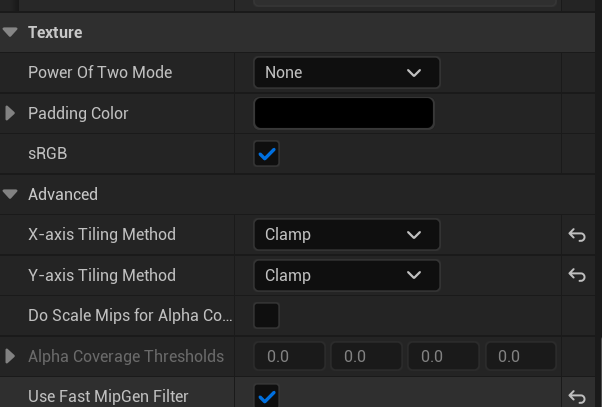Open Y-axis Tiling Method Clamp dropdown
Image resolution: width=602 pixels, height=407 pixels.
[347, 275]
